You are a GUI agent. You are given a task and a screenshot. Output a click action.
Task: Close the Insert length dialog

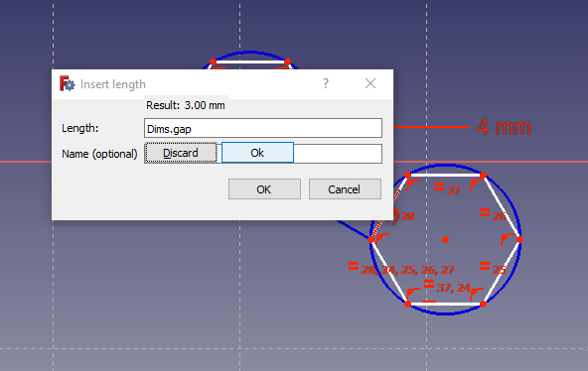pyautogui.click(x=370, y=83)
